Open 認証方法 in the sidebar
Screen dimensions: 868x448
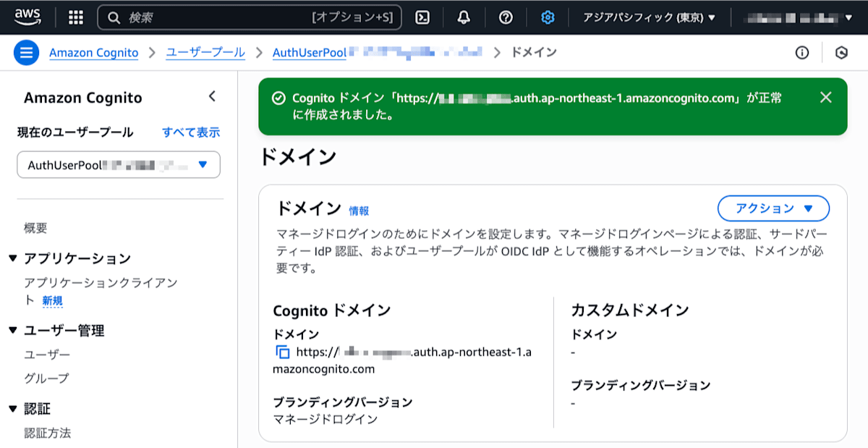[47, 433]
